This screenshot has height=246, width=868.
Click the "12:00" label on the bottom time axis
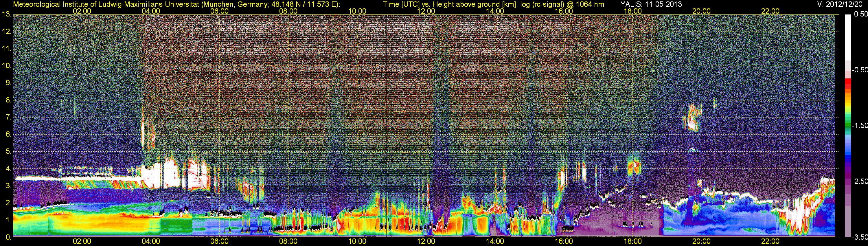(426, 241)
